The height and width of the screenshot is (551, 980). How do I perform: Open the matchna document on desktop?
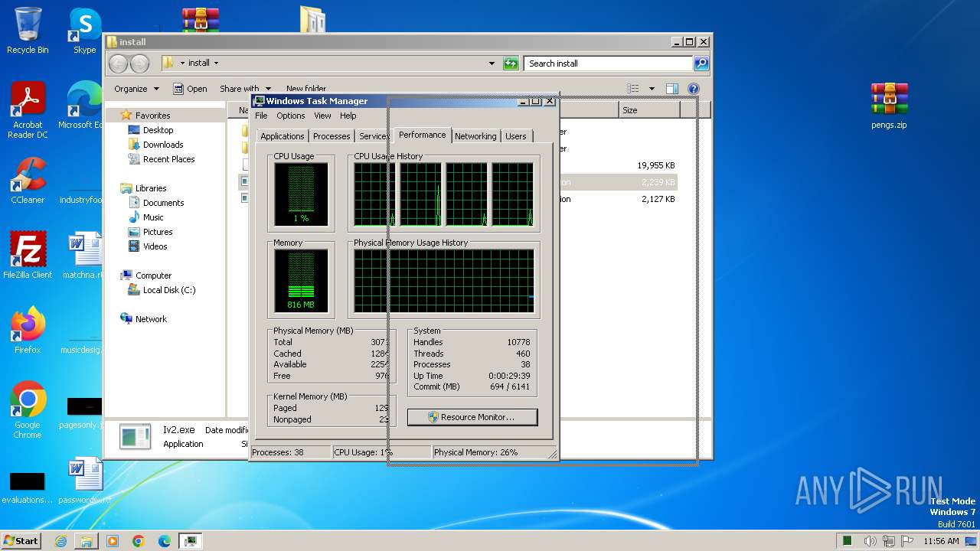click(x=83, y=256)
